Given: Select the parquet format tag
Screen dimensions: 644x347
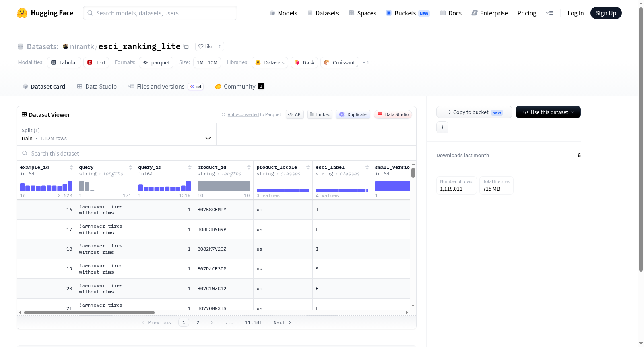Looking at the screenshot, I should tap(156, 62).
